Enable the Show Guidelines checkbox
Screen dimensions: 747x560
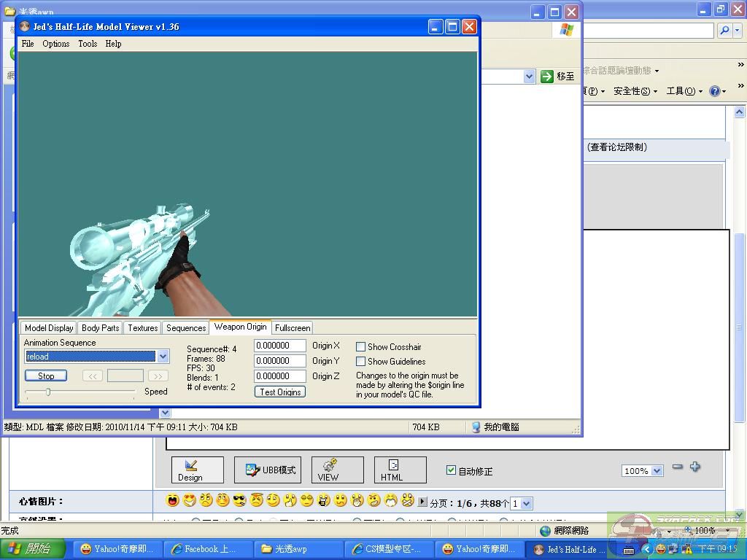(360, 362)
